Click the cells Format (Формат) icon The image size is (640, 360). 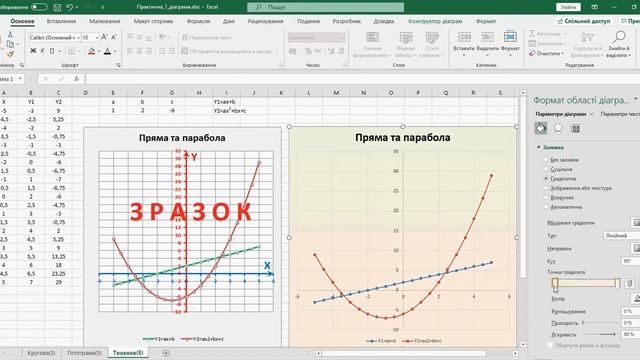pyautogui.click(x=510, y=37)
